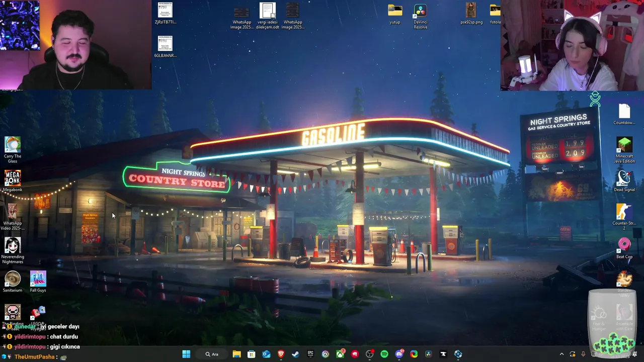Switch to OBS Studio in the taskbar
The width and height of the screenshot is (644, 362).
click(x=370, y=354)
